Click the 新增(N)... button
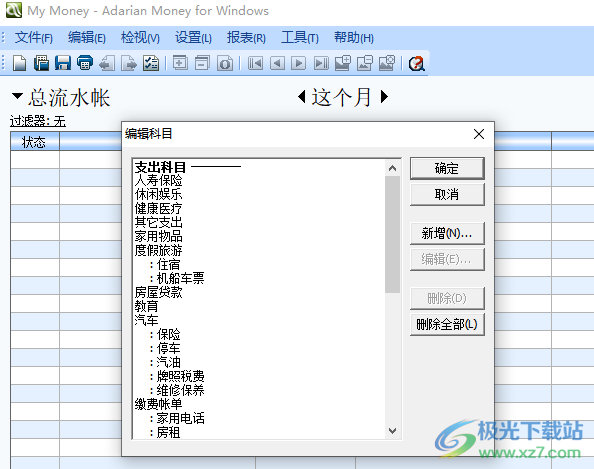Image resolution: width=594 pixels, height=469 pixels. (447, 233)
